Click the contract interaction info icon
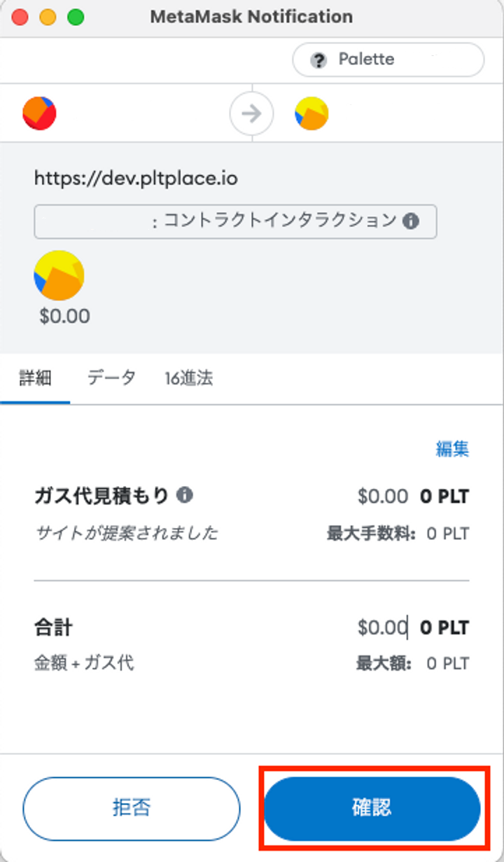The image size is (504, 862). (411, 222)
